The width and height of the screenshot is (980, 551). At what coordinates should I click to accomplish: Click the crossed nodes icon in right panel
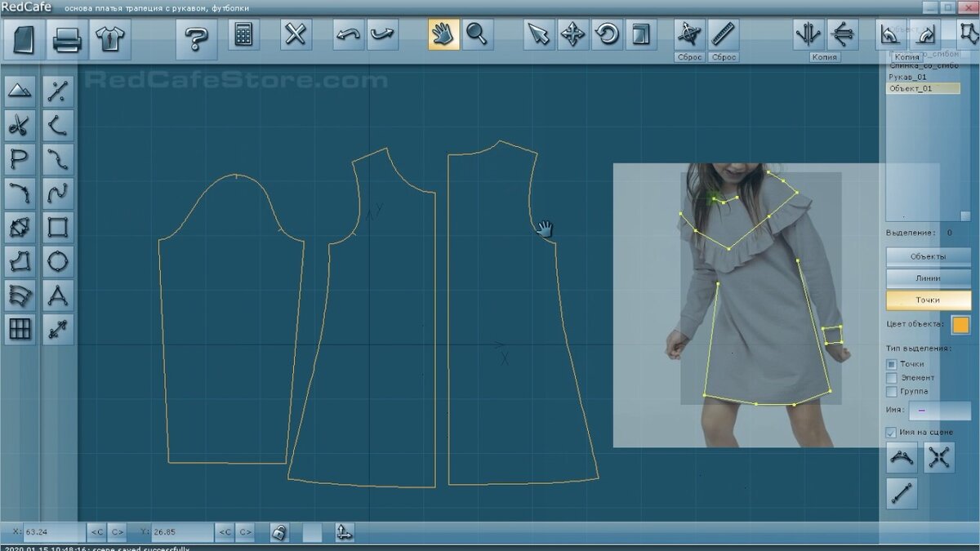tap(940, 458)
